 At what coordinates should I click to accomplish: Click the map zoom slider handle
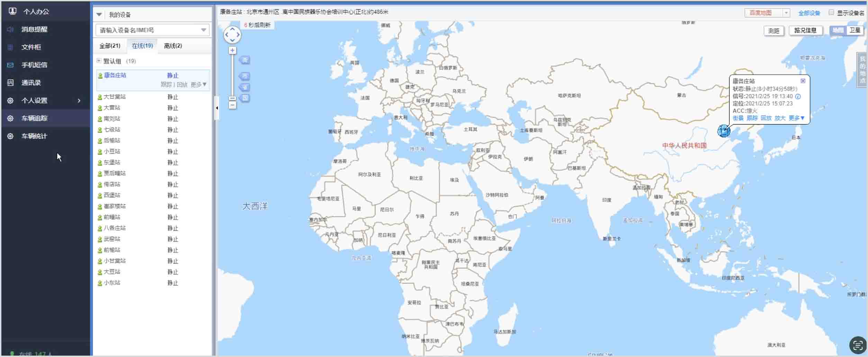[232, 99]
